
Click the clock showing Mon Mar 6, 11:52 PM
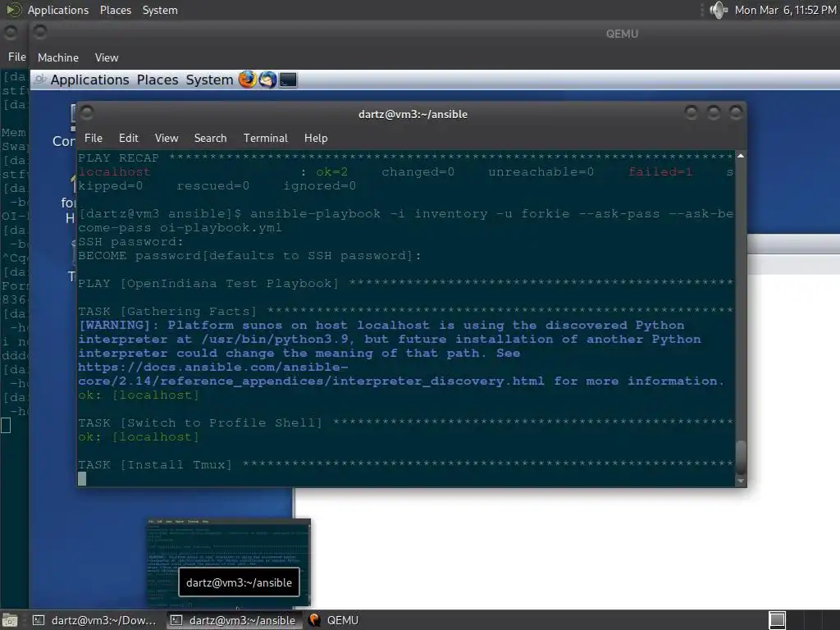click(785, 10)
